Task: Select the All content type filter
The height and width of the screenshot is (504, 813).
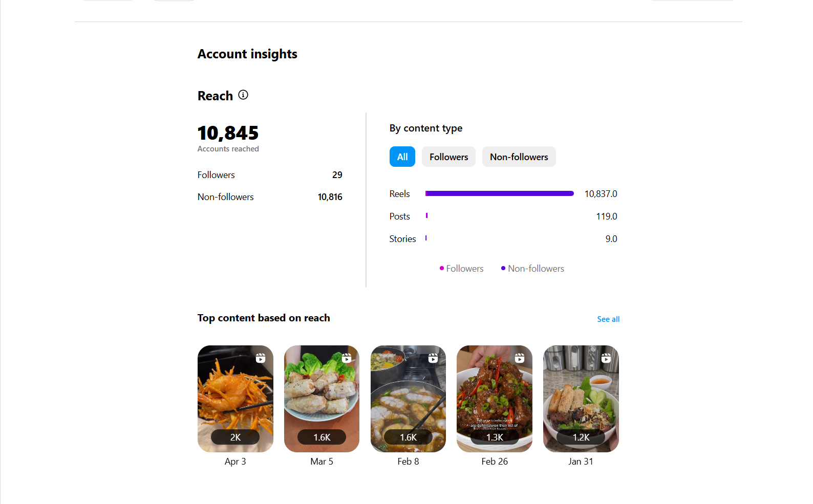Action: 402,157
